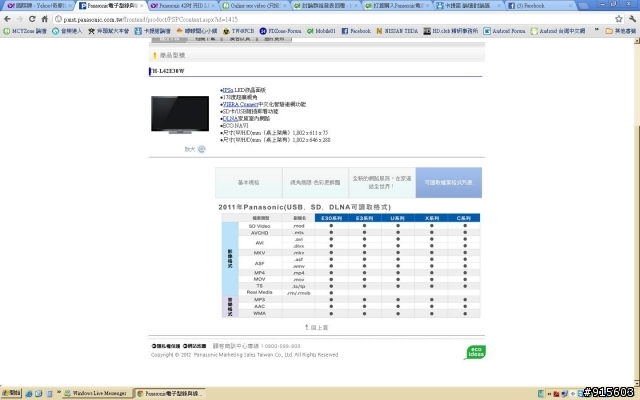Open the HD.club bookmark

click(x=451, y=31)
